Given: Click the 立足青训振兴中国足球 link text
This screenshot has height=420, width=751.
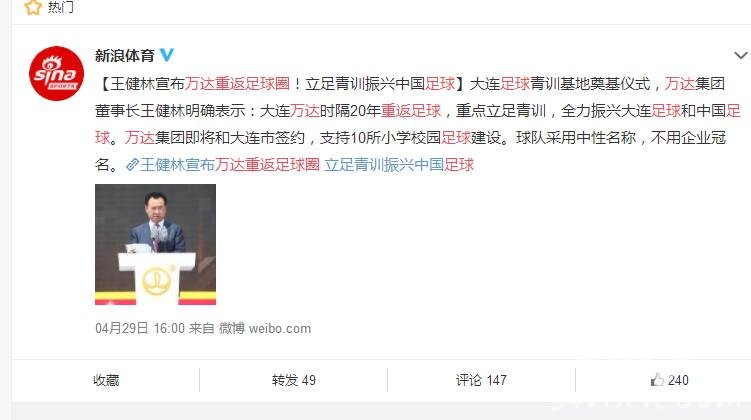Looking at the screenshot, I should coord(399,165).
